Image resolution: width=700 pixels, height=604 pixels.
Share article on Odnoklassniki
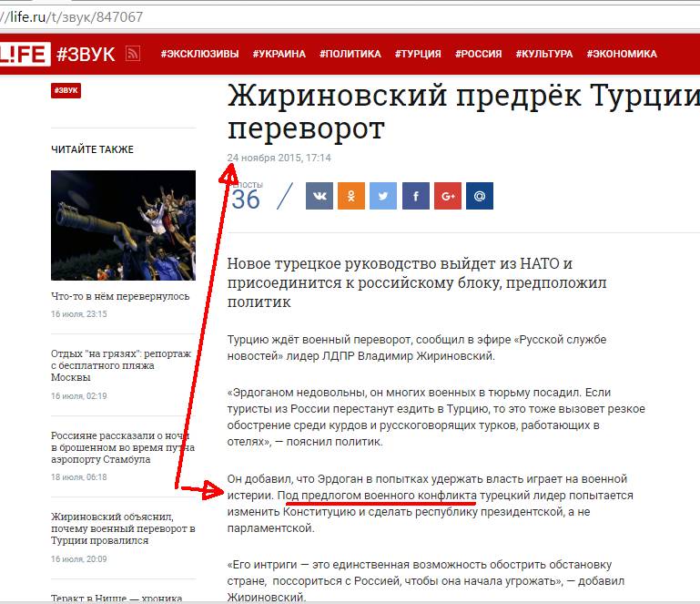(351, 196)
